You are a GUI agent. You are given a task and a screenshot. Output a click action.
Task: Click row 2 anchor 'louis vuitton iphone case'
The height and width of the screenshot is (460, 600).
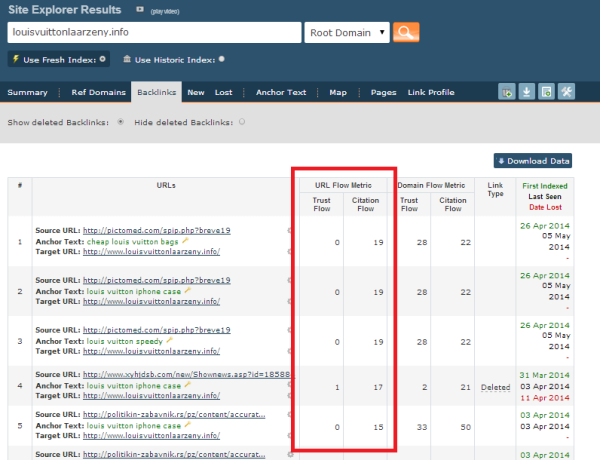click(134, 292)
